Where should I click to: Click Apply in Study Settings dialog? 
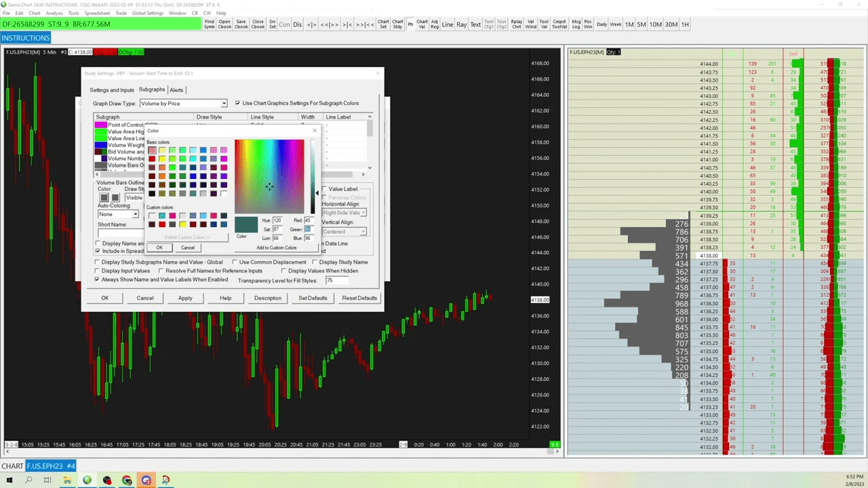click(x=185, y=298)
